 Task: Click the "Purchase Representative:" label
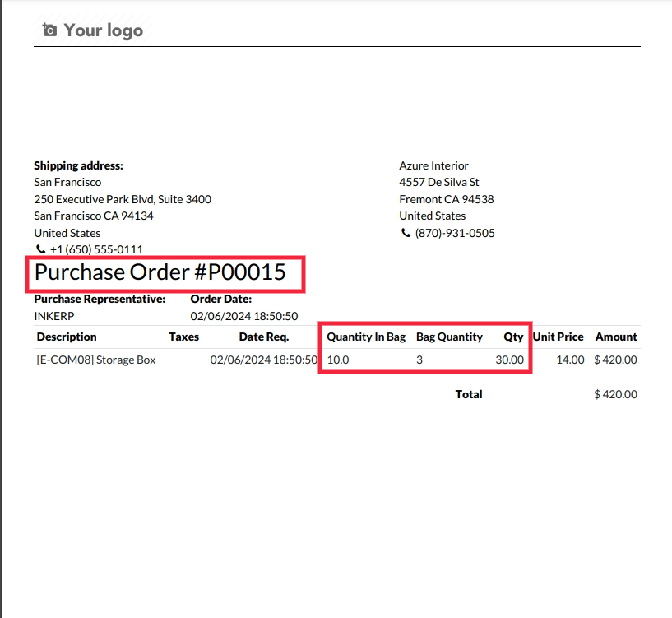(x=100, y=299)
